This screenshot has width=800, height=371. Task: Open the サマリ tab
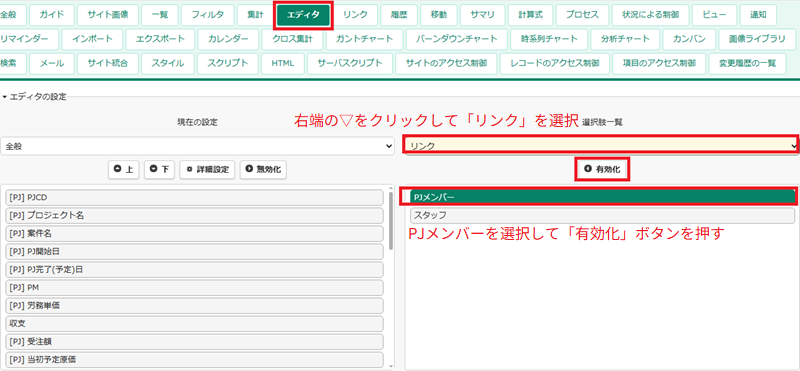coord(483,15)
